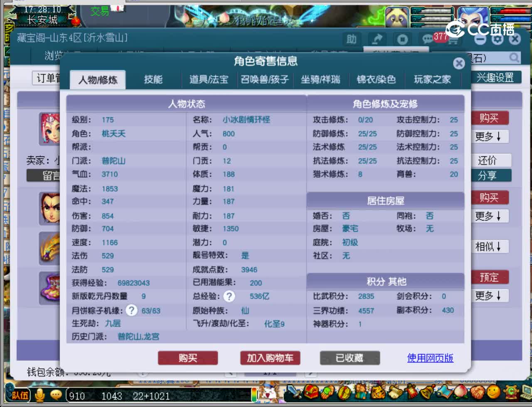Close the 角色寄售信息 dialog

click(459, 63)
